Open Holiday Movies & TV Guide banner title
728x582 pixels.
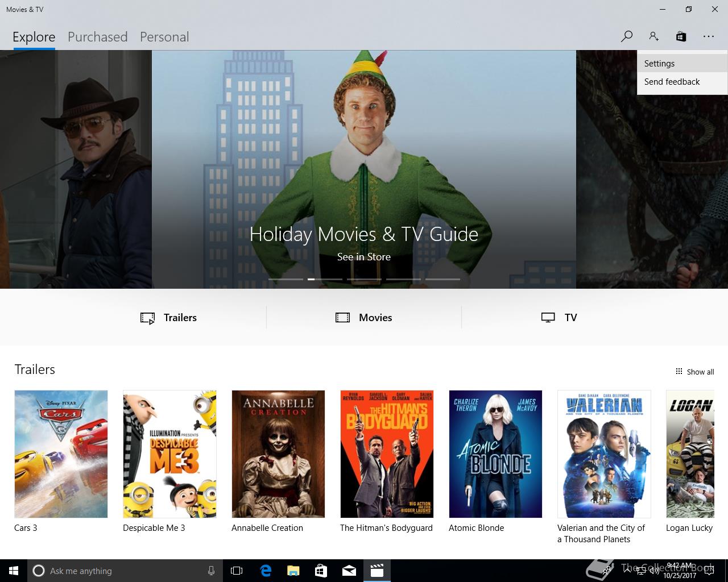tap(364, 234)
